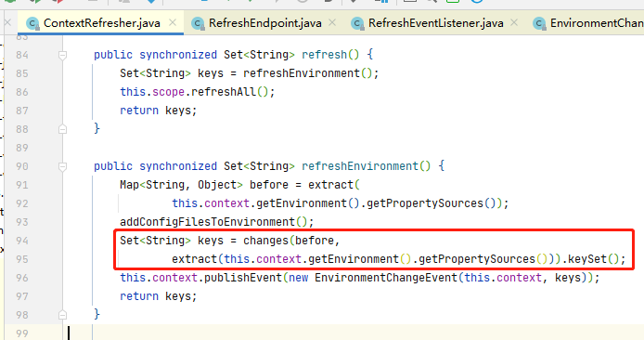Click the class icon on EnvironmentChan... tab
The width and height of the screenshot is (644, 340).
pos(539,23)
